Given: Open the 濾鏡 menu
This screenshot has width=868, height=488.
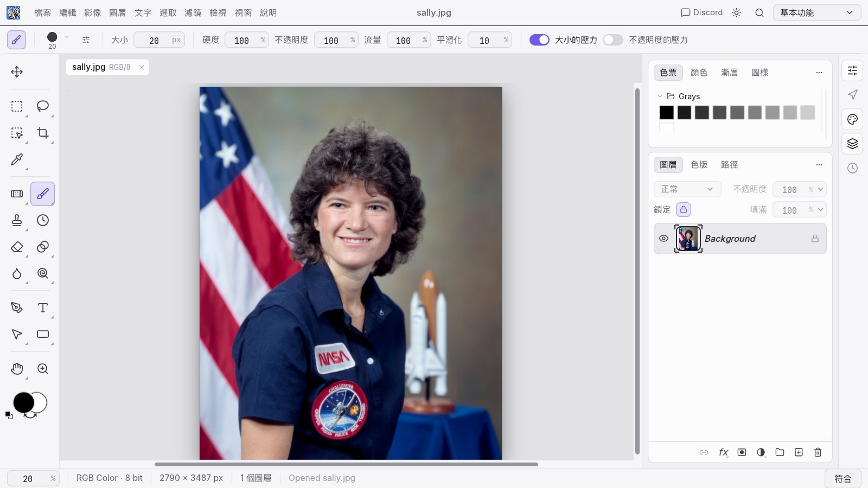Looking at the screenshot, I should coord(193,12).
